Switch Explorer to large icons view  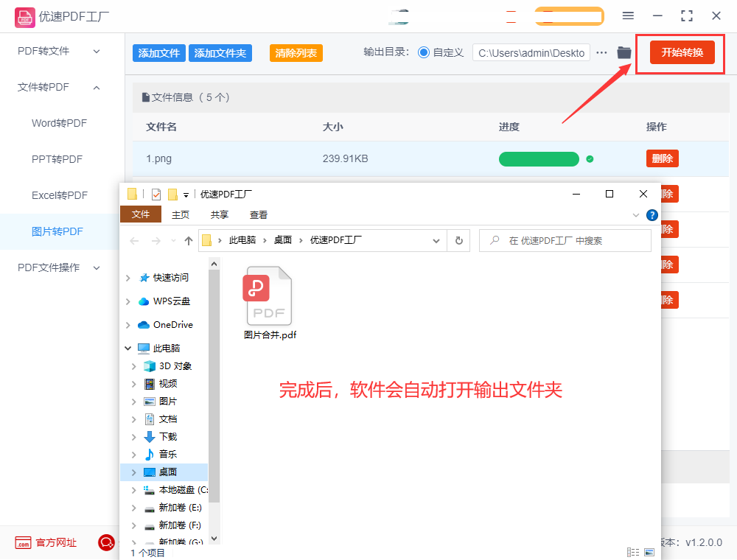(649, 553)
